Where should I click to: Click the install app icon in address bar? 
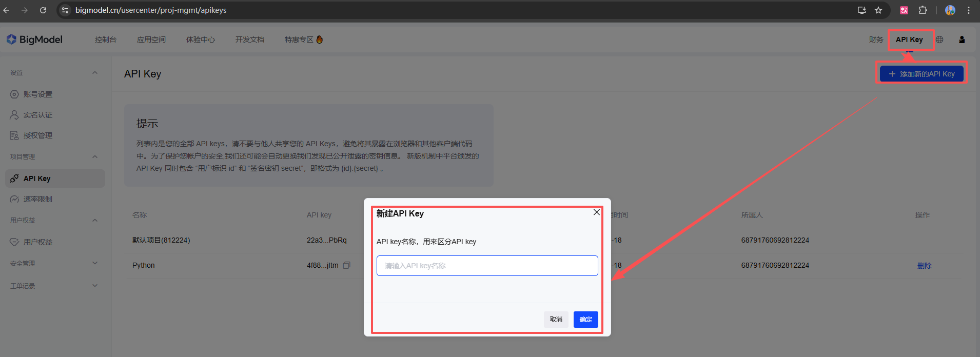[862, 10]
